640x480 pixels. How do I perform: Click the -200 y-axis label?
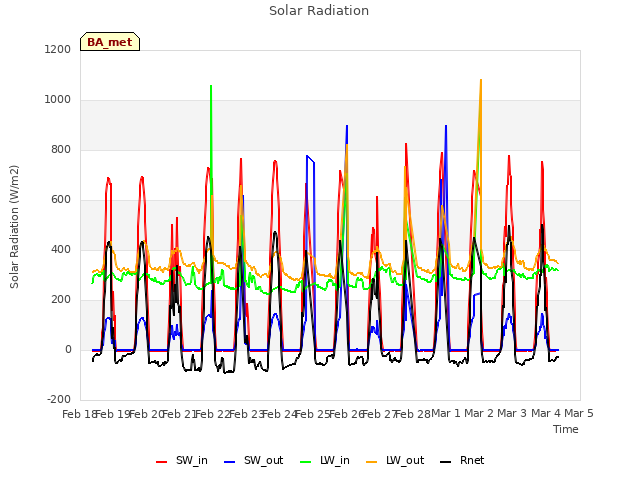tap(59, 399)
